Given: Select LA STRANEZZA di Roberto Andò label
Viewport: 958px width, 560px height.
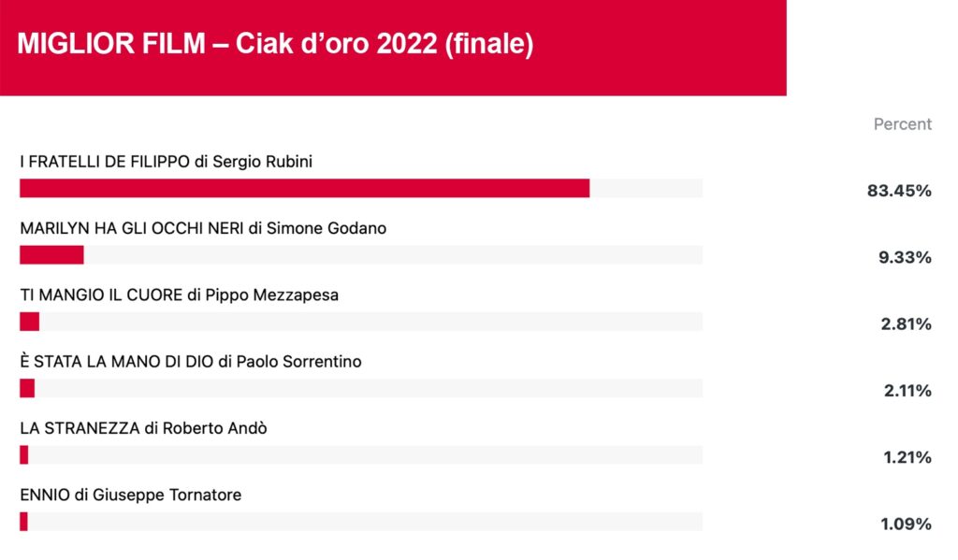Looking at the screenshot, I should (x=143, y=428).
